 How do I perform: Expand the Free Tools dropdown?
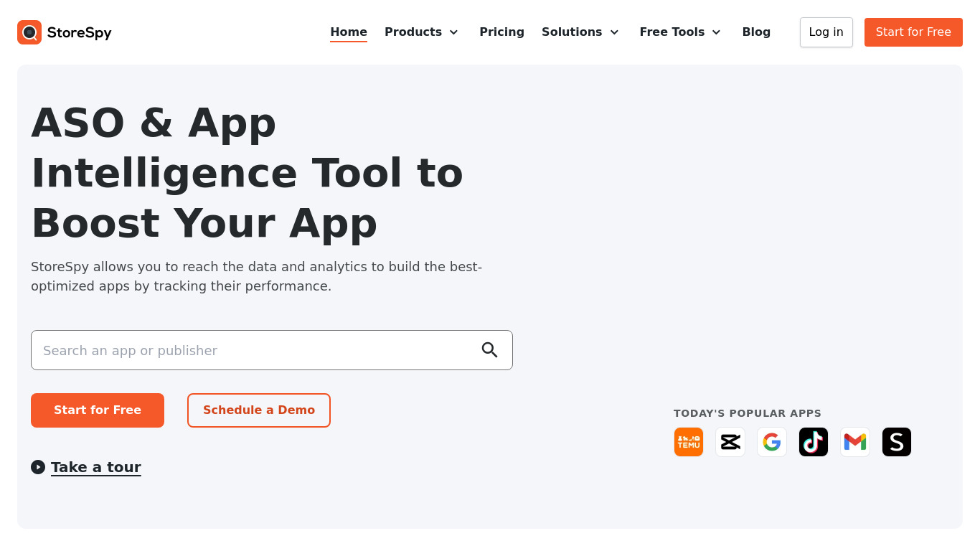[679, 32]
